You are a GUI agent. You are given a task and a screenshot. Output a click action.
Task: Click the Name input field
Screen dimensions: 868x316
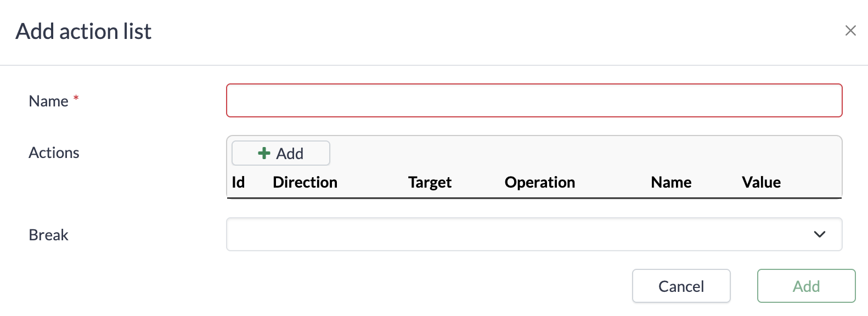pos(534,100)
